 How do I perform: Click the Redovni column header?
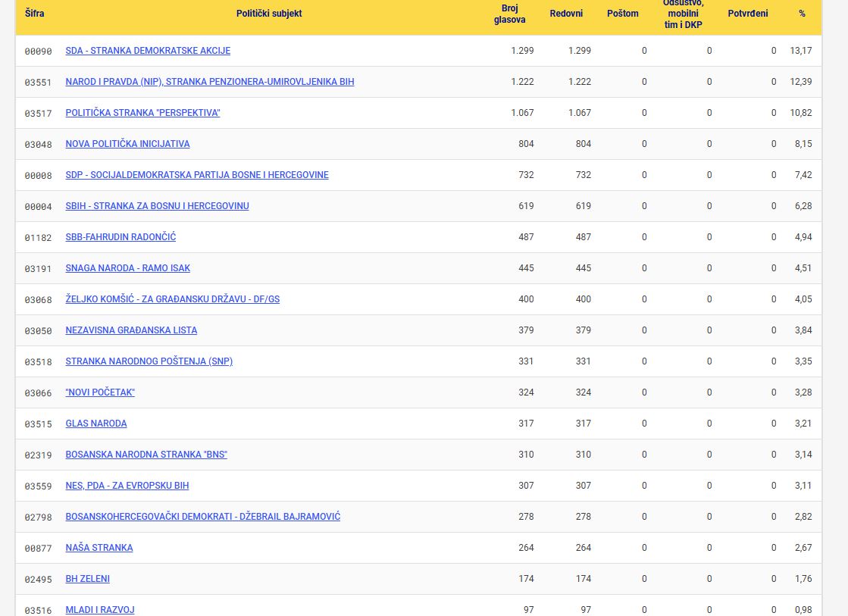pyautogui.click(x=566, y=14)
